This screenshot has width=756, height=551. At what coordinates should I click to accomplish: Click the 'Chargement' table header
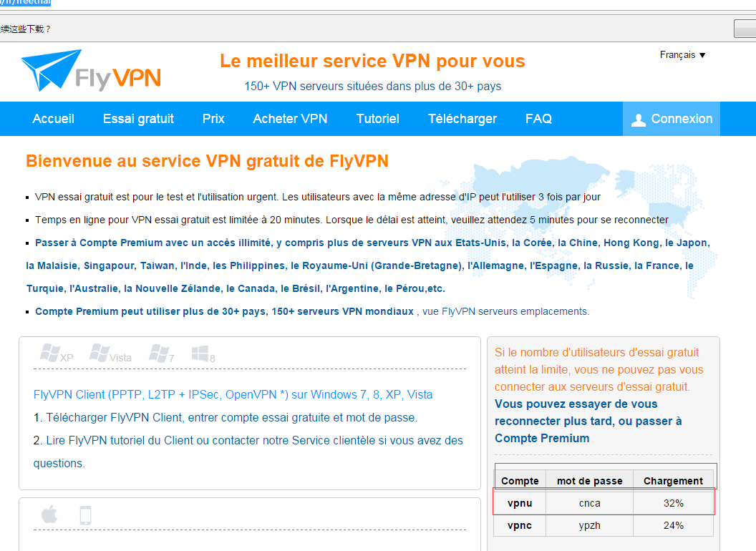673,481
